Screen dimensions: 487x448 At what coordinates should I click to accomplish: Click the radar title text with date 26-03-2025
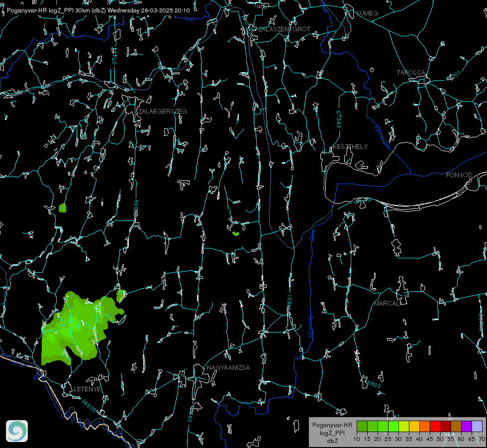point(98,10)
